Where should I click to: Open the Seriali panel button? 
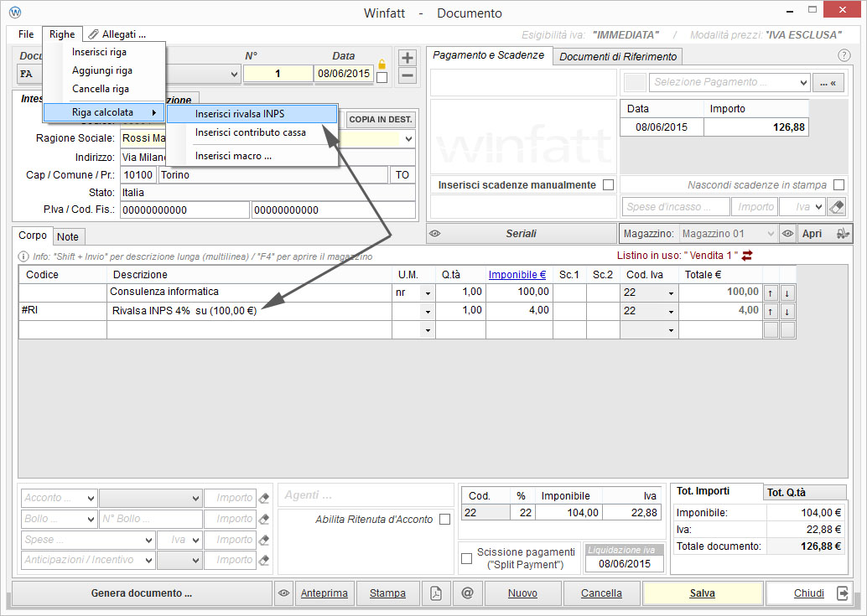522,234
